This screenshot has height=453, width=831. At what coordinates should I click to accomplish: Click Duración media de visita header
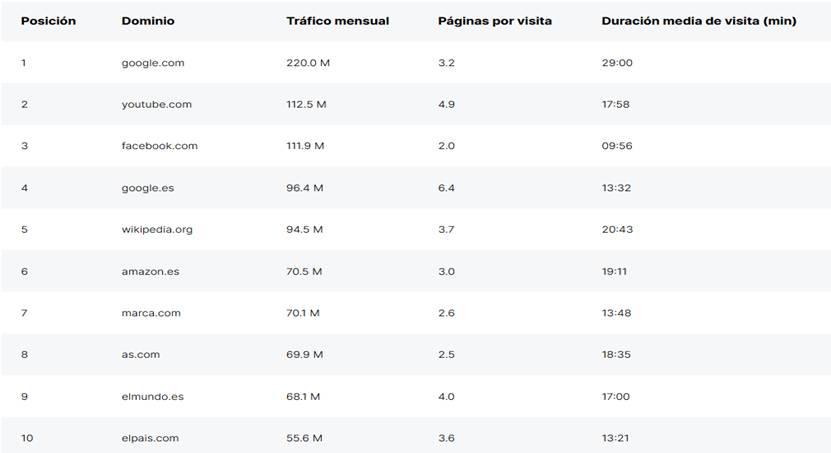click(x=698, y=21)
